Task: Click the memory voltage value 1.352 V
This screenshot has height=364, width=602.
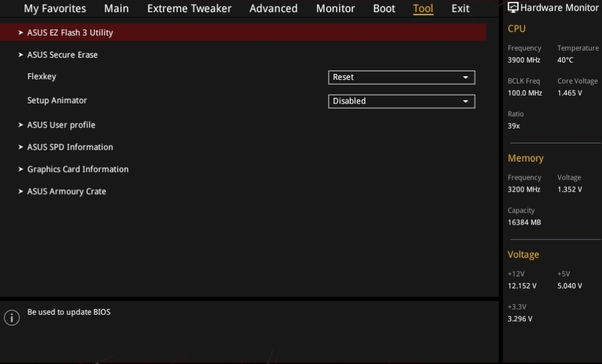Action: tap(570, 190)
